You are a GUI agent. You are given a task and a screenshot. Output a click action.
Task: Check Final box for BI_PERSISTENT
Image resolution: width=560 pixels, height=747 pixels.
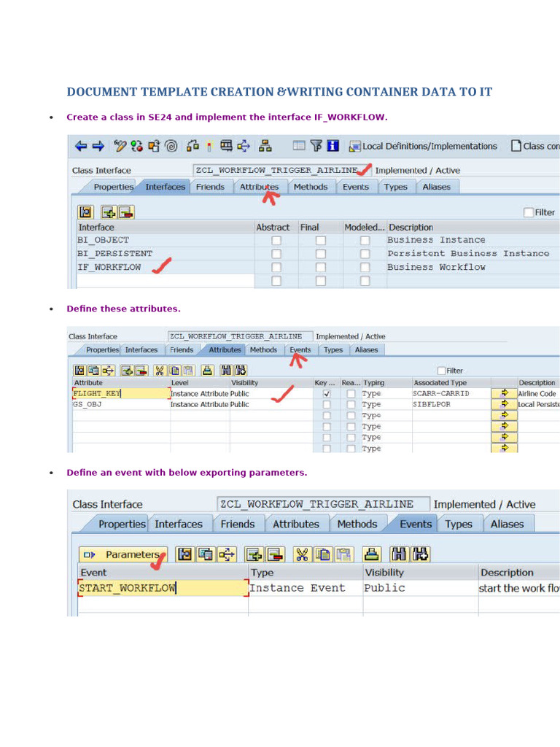coord(321,253)
